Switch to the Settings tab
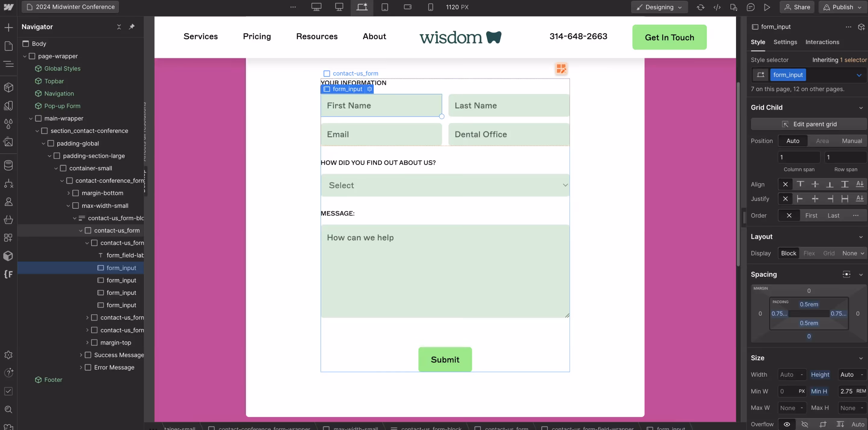 785,42
